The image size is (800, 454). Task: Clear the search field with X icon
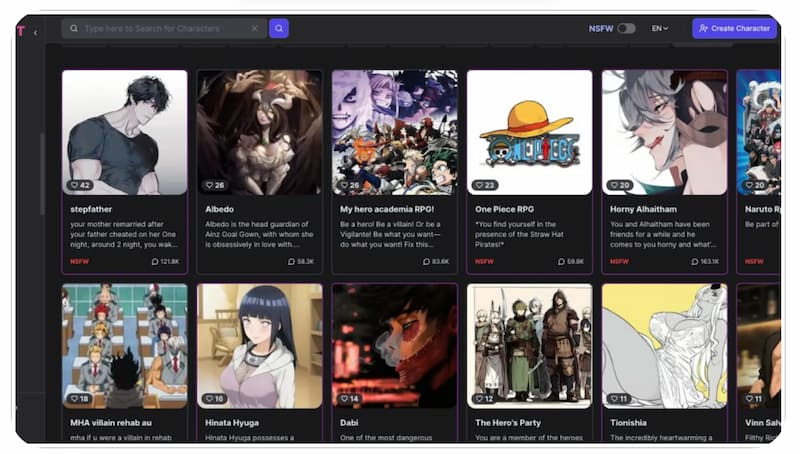click(x=254, y=29)
